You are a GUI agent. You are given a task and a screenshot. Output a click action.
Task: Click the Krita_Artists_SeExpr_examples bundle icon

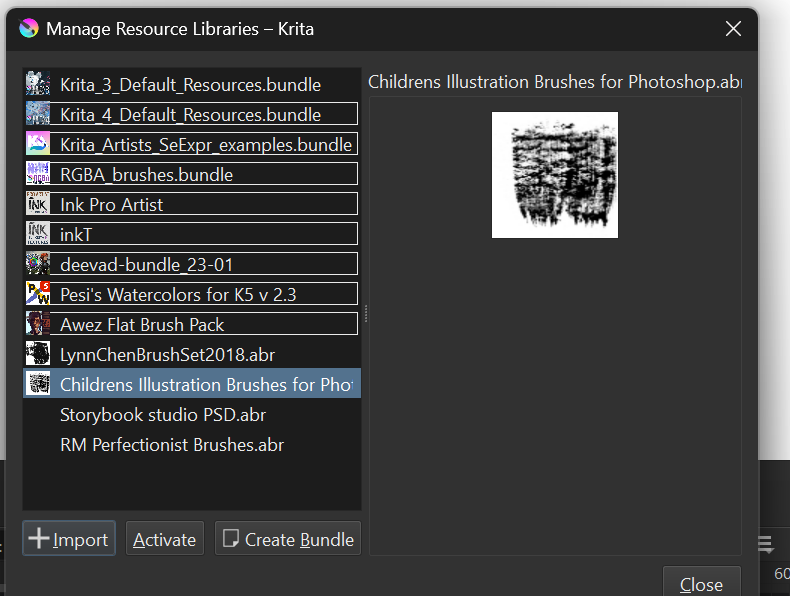point(38,144)
